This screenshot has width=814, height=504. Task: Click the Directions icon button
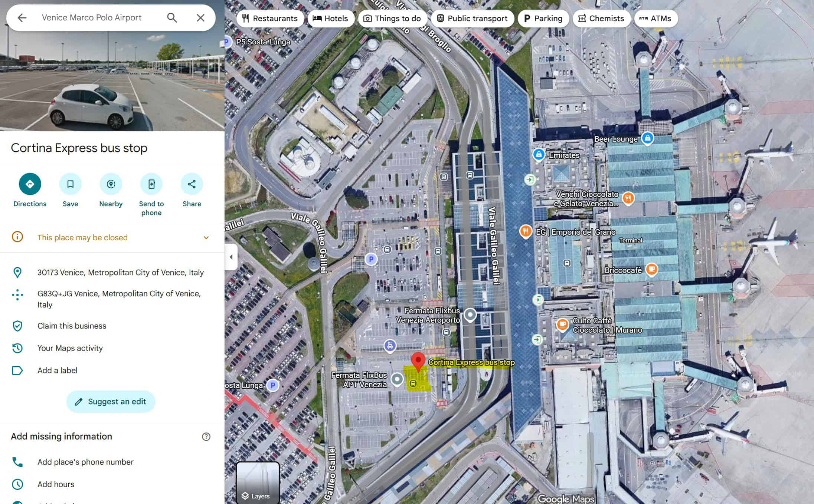click(30, 184)
